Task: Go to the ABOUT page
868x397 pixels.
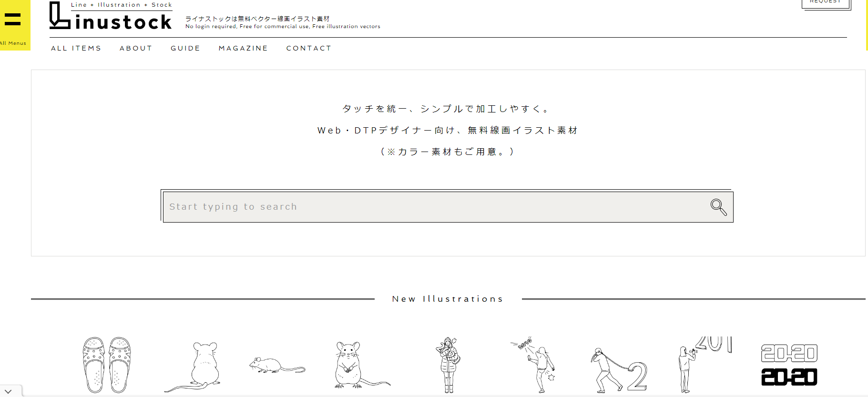Action: click(136, 48)
